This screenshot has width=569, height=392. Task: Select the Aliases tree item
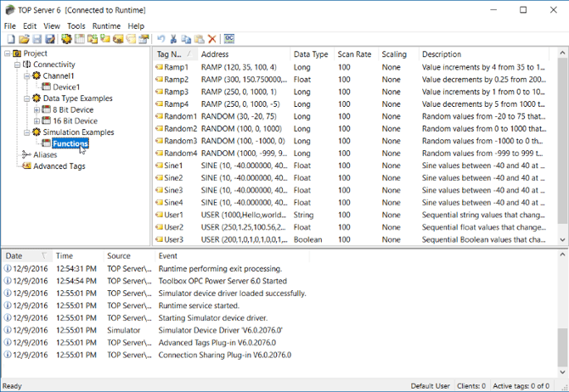pyautogui.click(x=45, y=155)
